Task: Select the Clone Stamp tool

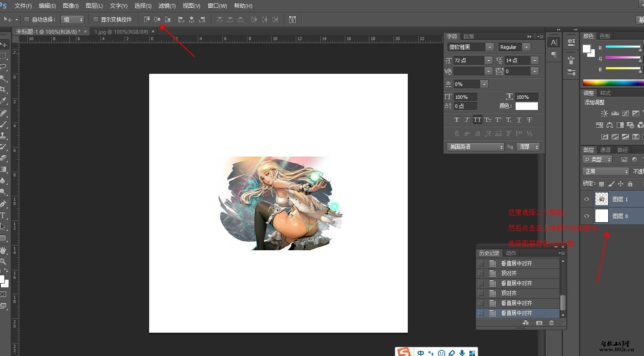Action: tap(3, 135)
